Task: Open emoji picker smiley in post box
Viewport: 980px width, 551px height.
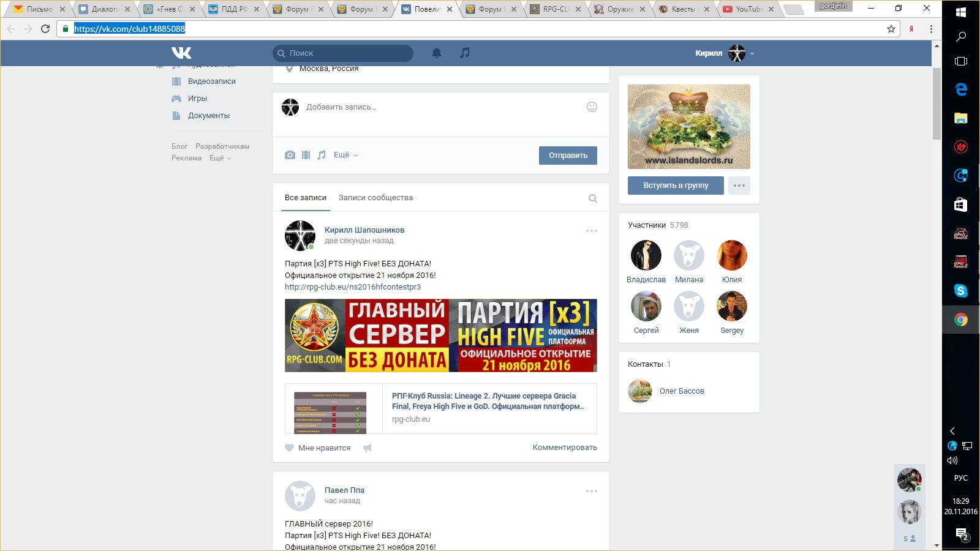Action: tap(592, 107)
